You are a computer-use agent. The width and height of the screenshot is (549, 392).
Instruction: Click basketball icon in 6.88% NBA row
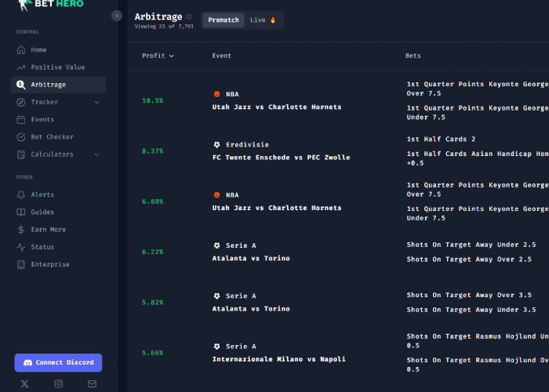(x=216, y=194)
